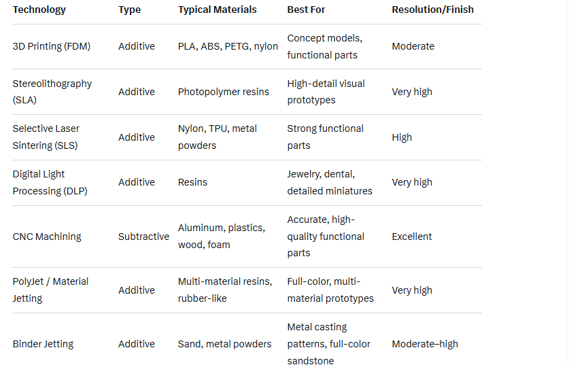Viewport: 588px width, 365px height.
Task: Click the Technology column header
Action: tap(39, 10)
